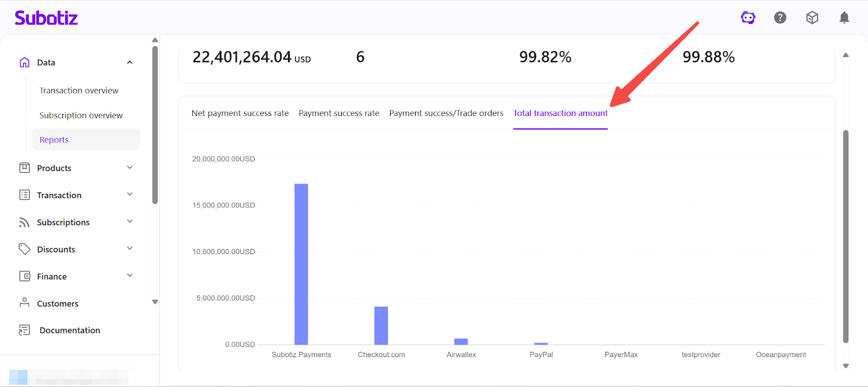Open notifications bell icon

coord(844,18)
